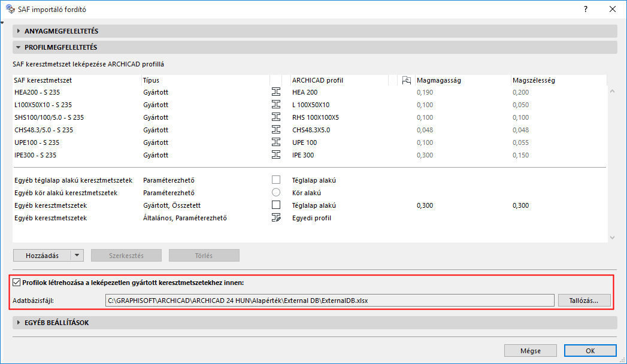Click the profile icon in IPE300 row

(x=276, y=155)
